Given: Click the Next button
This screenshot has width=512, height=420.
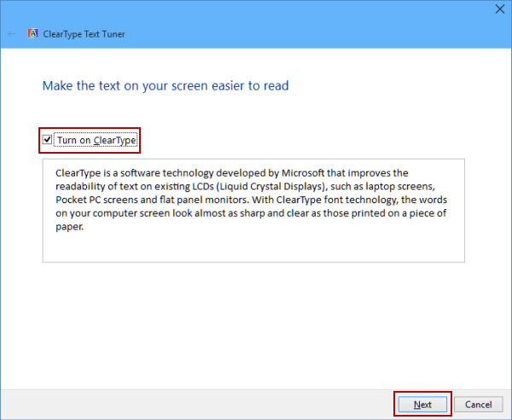Looking at the screenshot, I should [x=422, y=405].
